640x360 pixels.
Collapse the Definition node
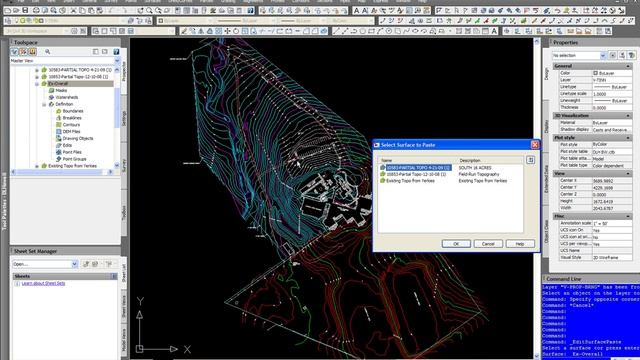(x=44, y=104)
